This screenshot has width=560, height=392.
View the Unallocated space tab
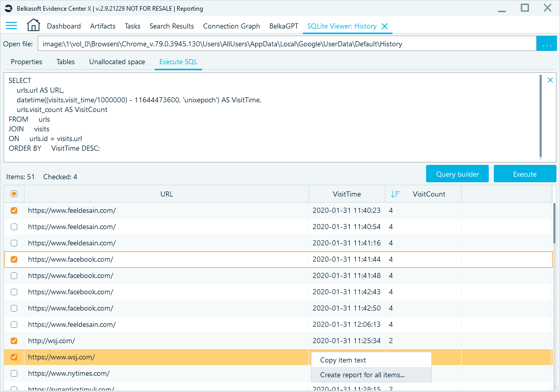117,62
